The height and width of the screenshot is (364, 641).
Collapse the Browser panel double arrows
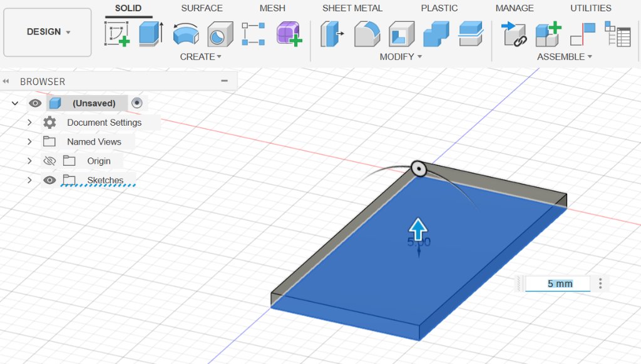point(6,81)
